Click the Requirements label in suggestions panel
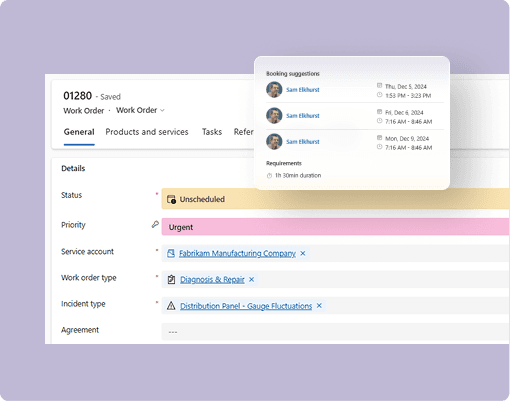The height and width of the screenshot is (401, 514). [x=284, y=163]
